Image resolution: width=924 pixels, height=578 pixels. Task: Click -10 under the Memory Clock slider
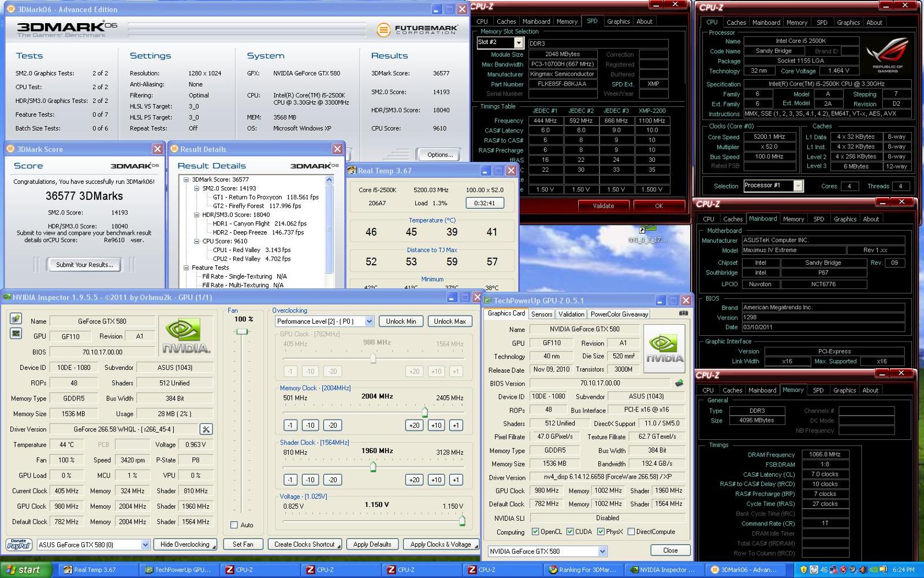click(x=310, y=425)
